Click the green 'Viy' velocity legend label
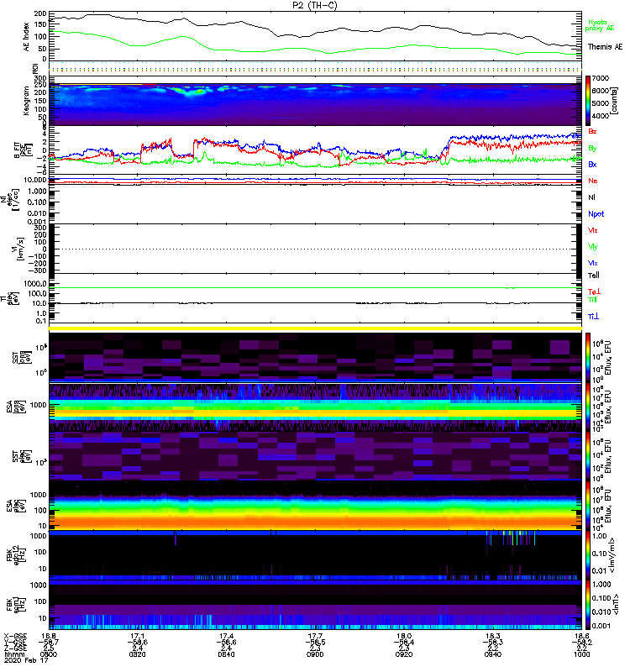Screen dimensions: 630x672 click(593, 247)
